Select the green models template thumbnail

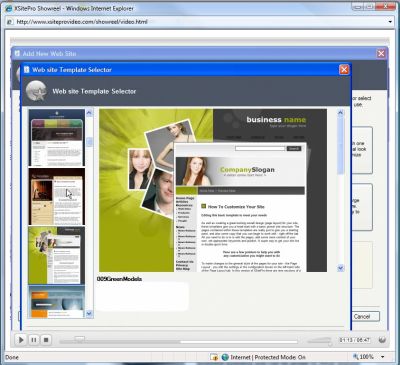click(x=57, y=255)
